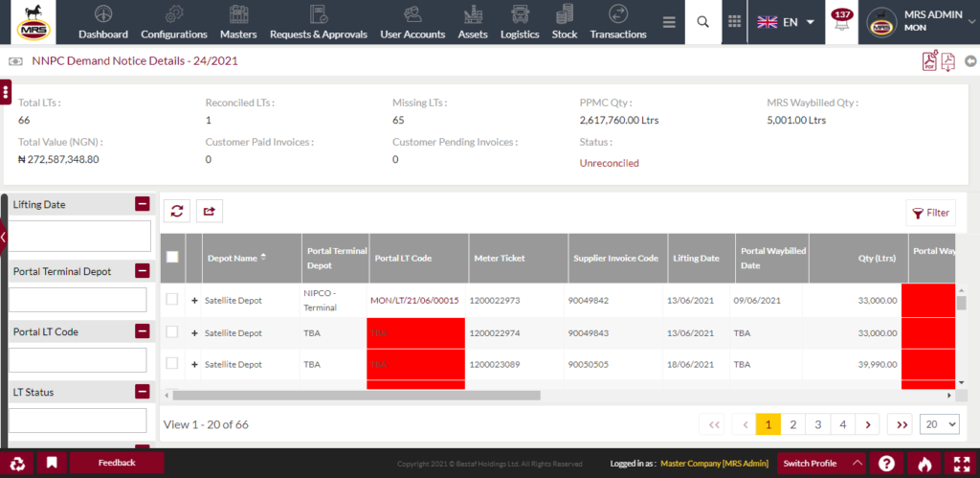Collapse the Lifting Date filter

tap(143, 204)
